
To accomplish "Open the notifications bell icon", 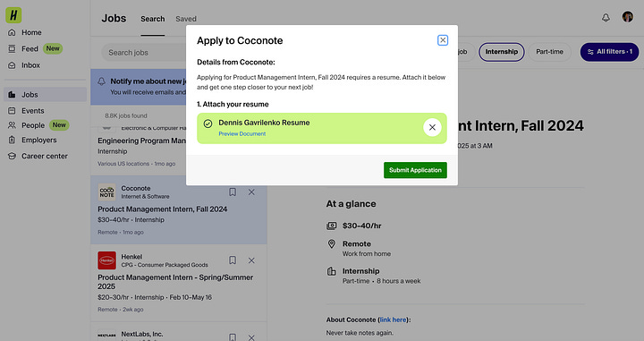I will coord(606,18).
